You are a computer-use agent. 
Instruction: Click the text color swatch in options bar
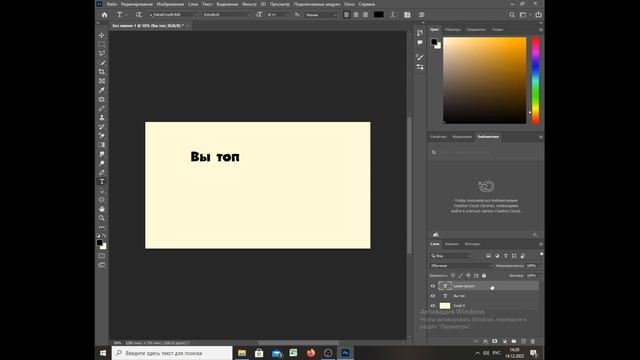click(379, 15)
